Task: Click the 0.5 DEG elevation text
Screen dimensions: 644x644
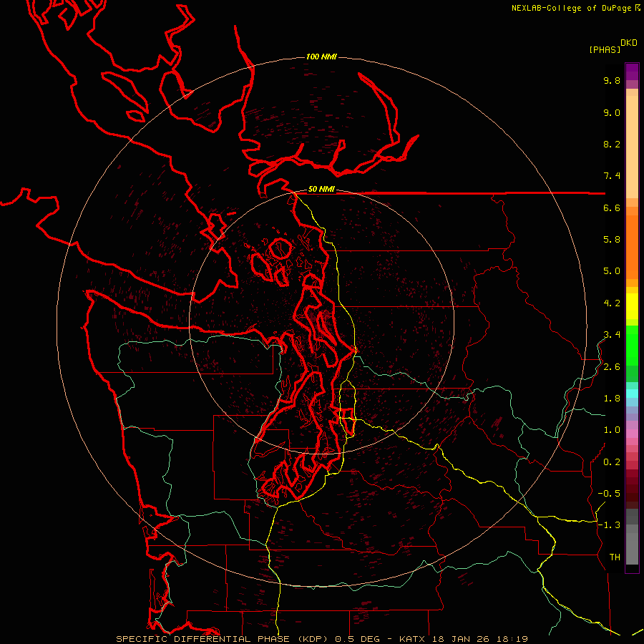Action: (x=357, y=639)
